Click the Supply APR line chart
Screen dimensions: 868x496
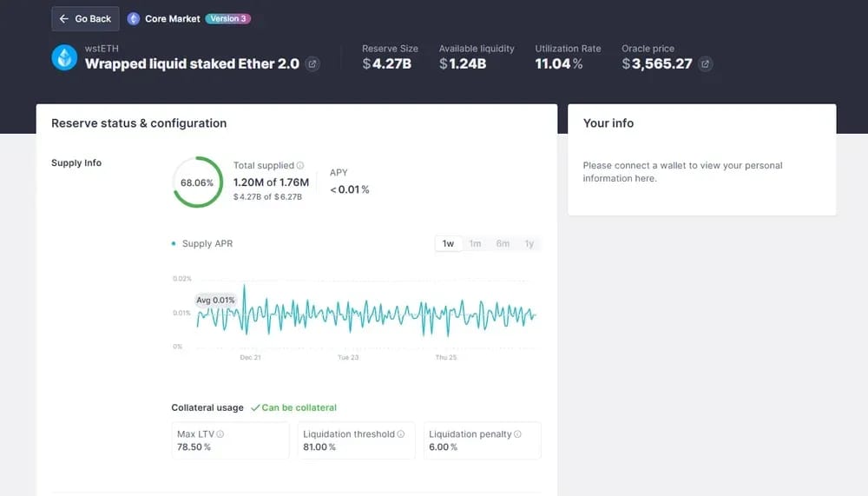click(366, 312)
